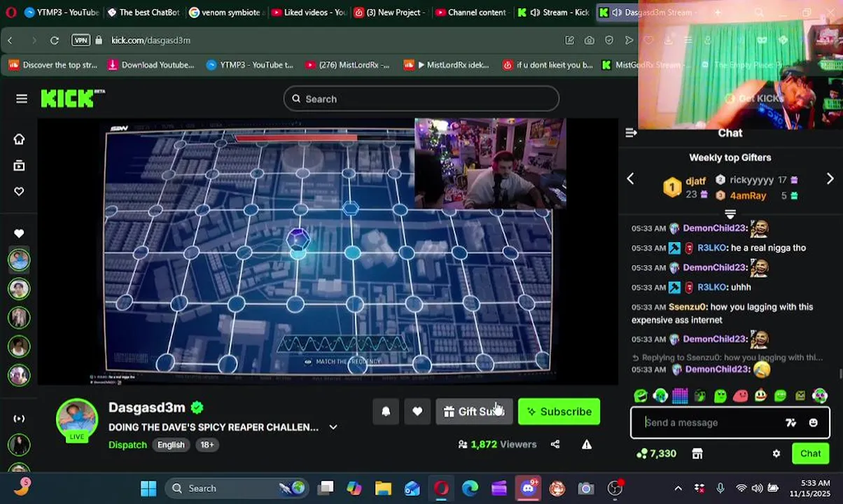This screenshot has width=843, height=504.
Task: Share the stream via share icon
Action: pos(555,444)
